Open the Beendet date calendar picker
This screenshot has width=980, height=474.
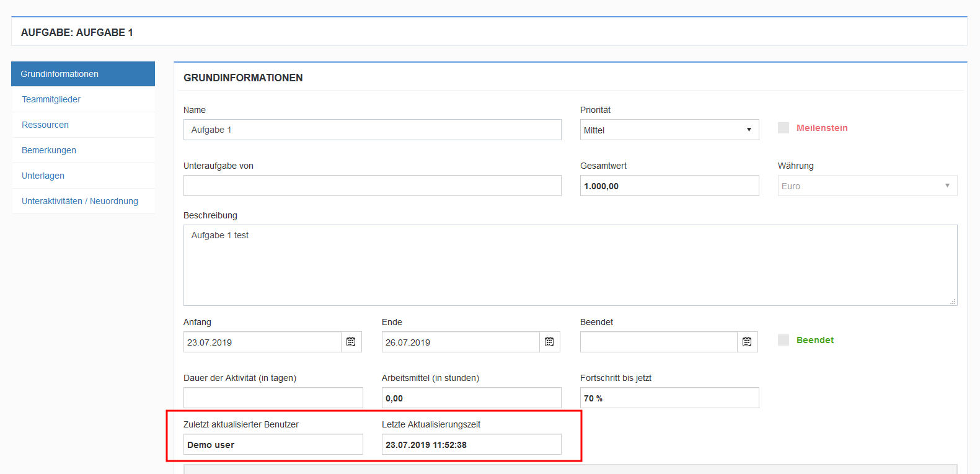click(x=747, y=342)
